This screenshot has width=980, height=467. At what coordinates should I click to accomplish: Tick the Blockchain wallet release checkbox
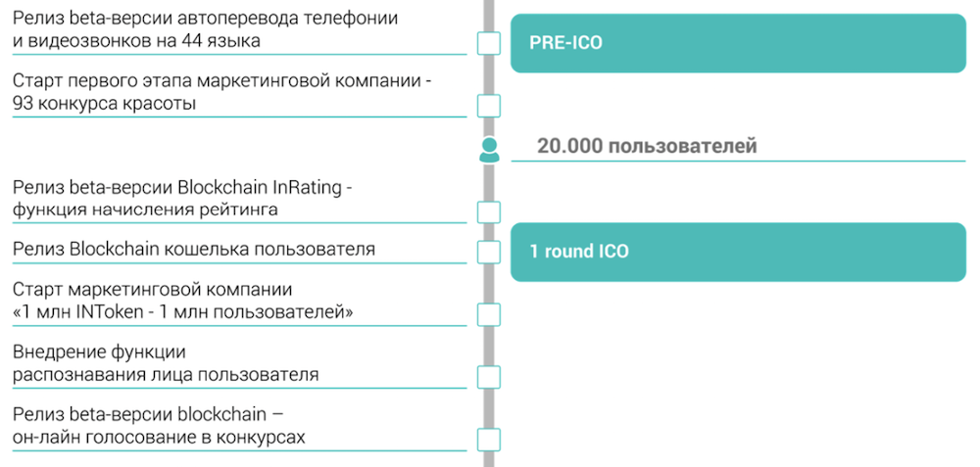[489, 253]
